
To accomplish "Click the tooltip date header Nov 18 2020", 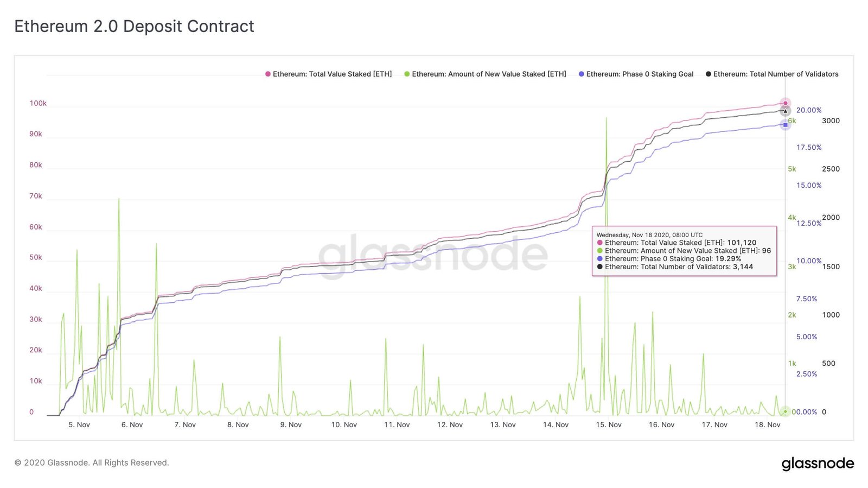I will 649,235.
